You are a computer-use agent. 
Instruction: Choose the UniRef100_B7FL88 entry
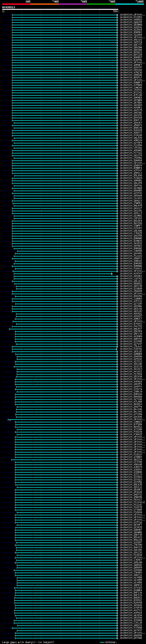pyautogui.click(x=131, y=95)
